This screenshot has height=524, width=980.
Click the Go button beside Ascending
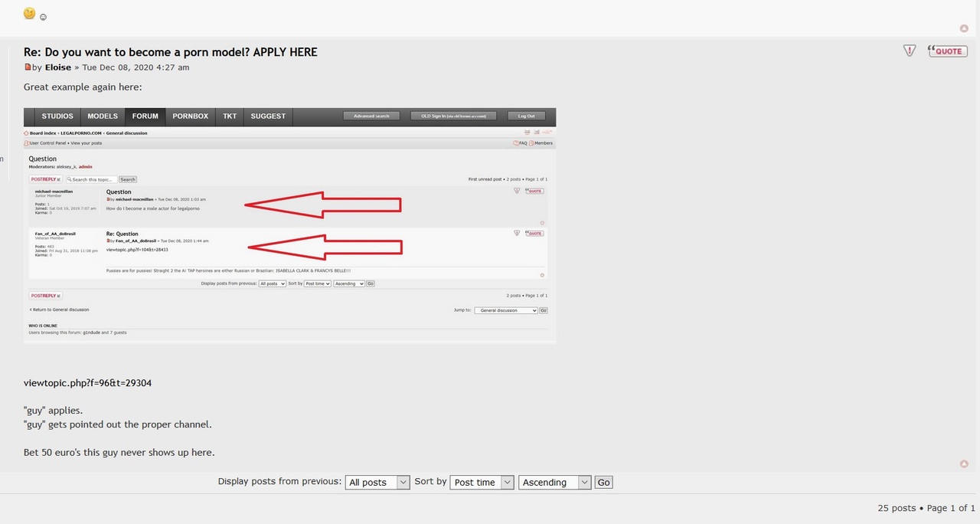click(x=604, y=482)
